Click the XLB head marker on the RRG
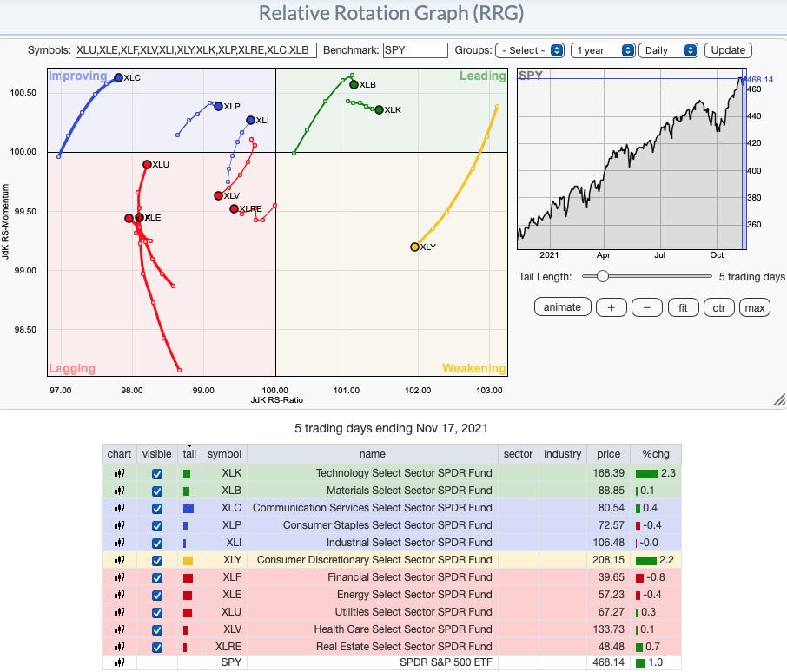This screenshot has width=787, height=672. coord(354,85)
